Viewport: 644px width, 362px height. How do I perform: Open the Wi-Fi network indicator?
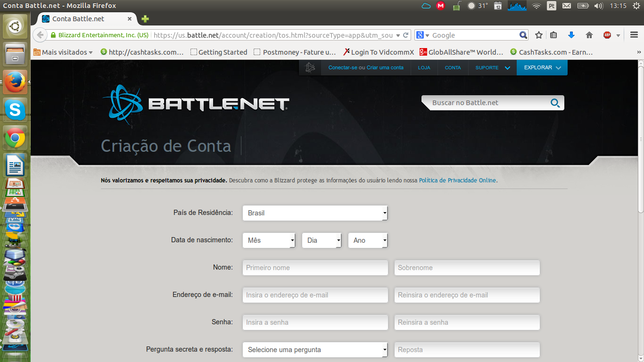(536, 6)
